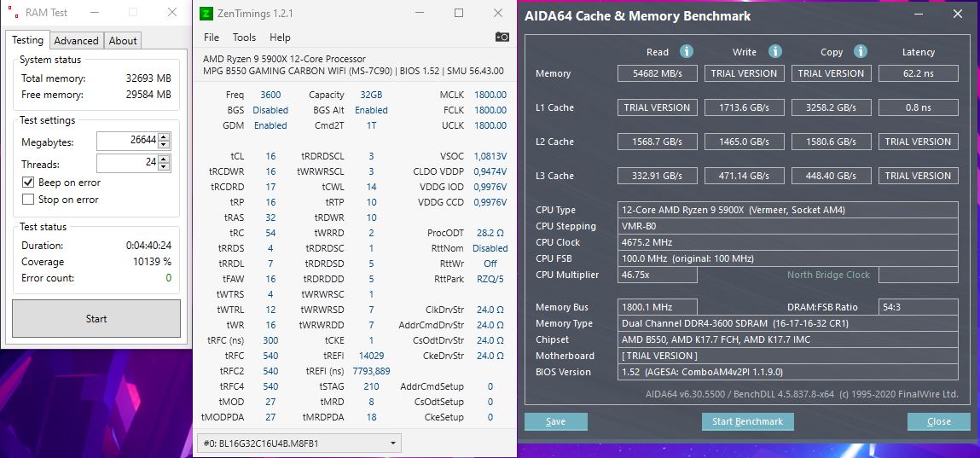Click the Chipset AMD B550 field
The width and height of the screenshot is (980, 458).
[x=787, y=340]
